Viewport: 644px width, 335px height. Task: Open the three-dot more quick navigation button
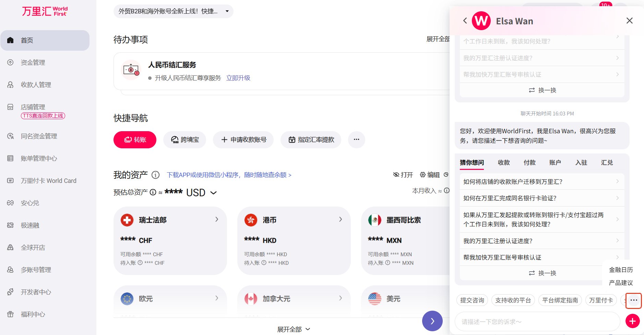click(x=356, y=139)
